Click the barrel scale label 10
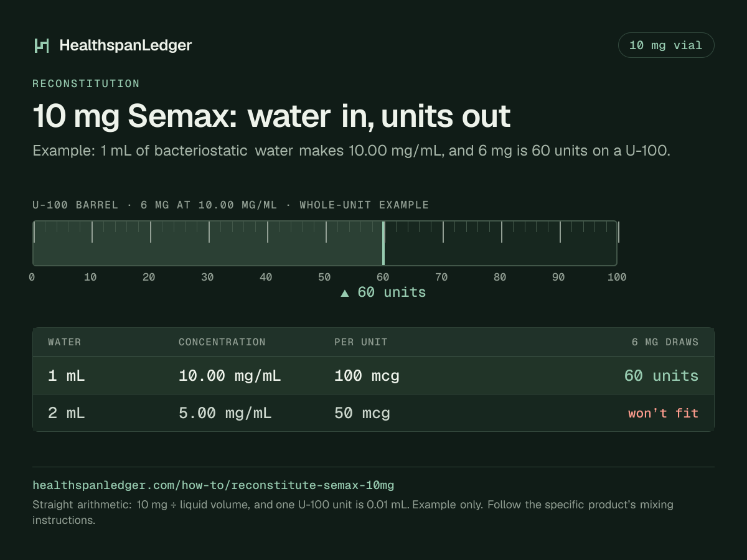747x560 pixels. tap(90, 278)
